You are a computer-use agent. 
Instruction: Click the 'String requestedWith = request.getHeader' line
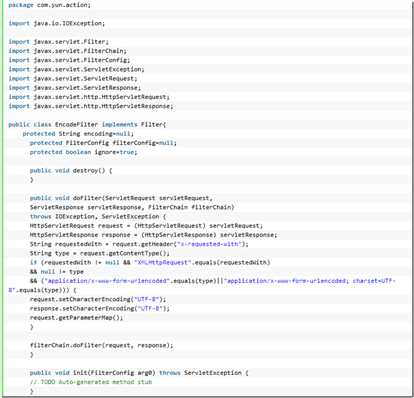[x=139, y=244]
